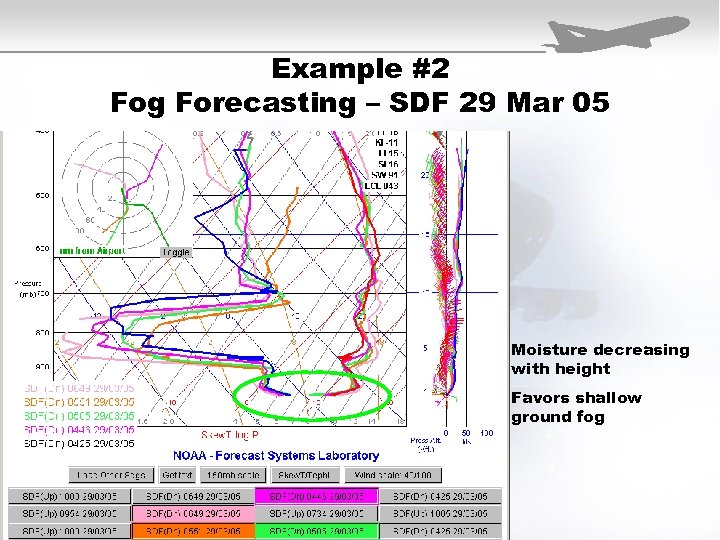Image resolution: width=720 pixels, height=540 pixels.
Task: Click the Load Other Page button
Action: tap(111, 475)
